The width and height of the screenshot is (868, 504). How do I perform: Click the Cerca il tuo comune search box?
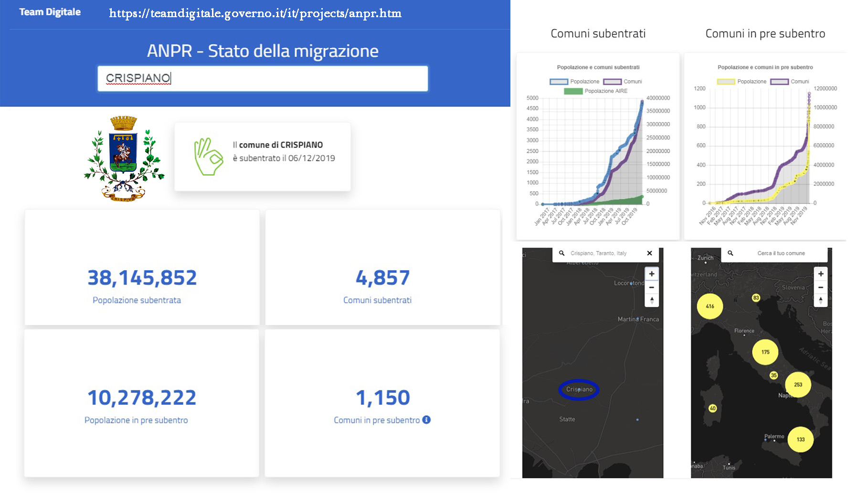click(x=781, y=253)
